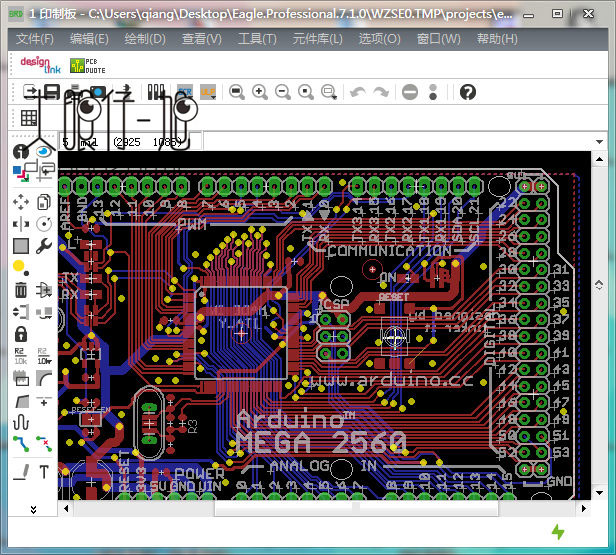Open command line history dropdown arrow
Screen dimensions: 616x555
point(599,141)
